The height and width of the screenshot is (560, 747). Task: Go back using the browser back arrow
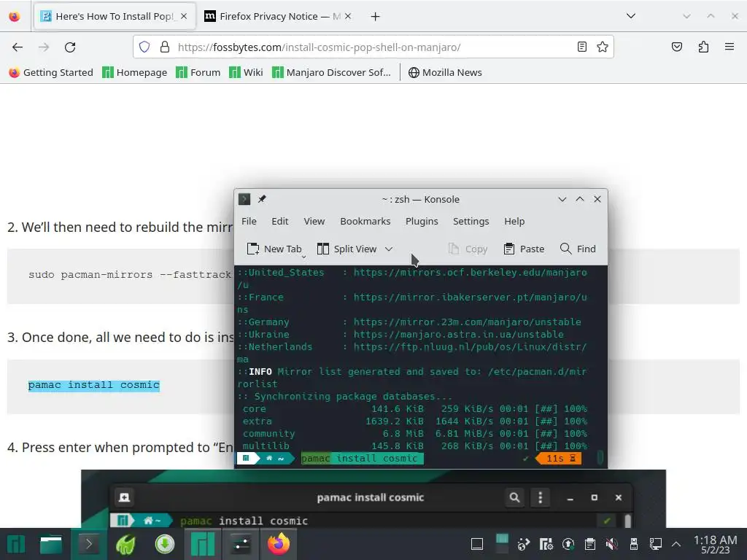(18, 47)
